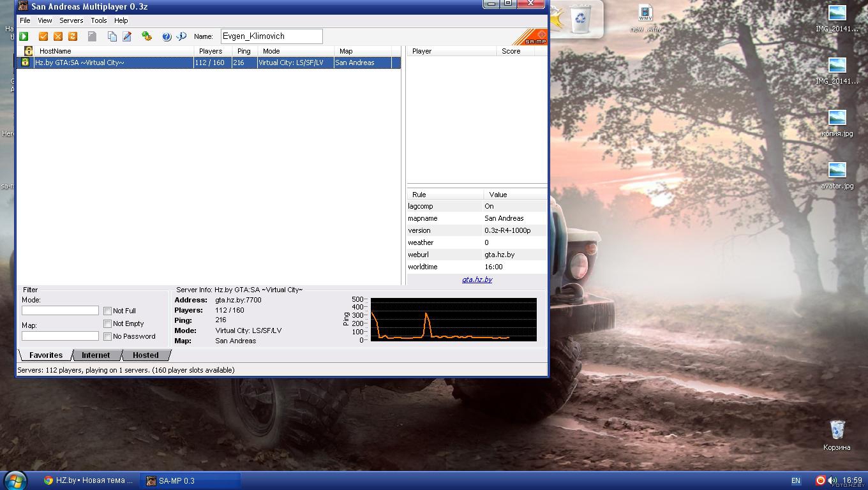Open the View menu

[45, 20]
